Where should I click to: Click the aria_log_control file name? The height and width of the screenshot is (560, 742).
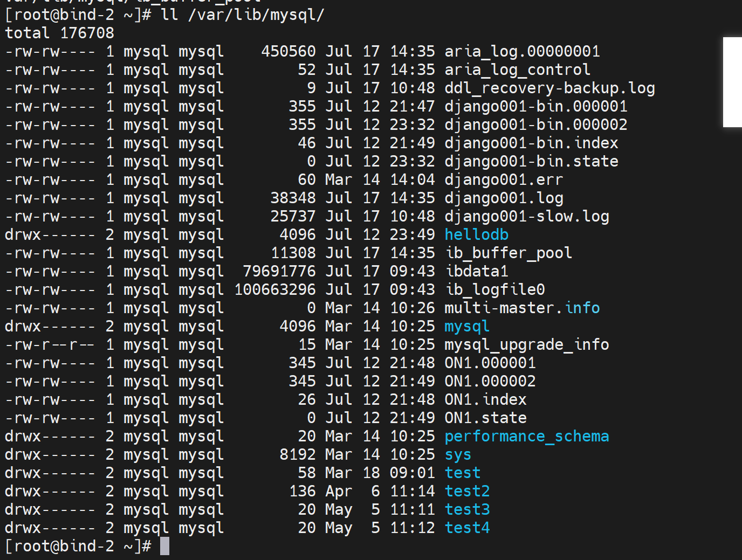(x=517, y=70)
